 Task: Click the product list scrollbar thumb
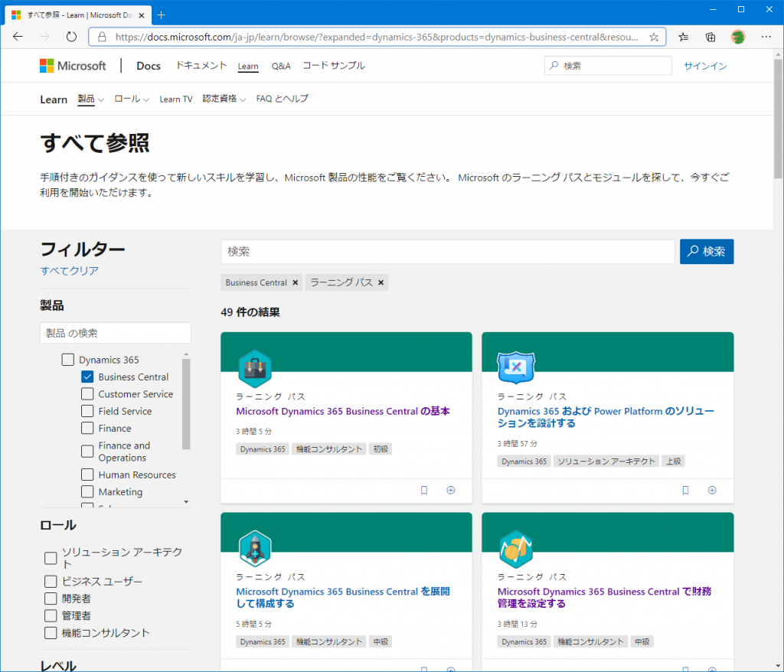point(186,403)
